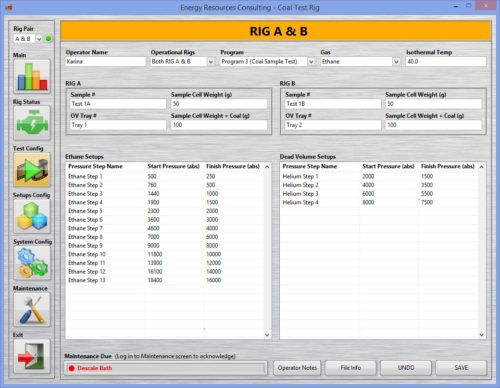Click the Exit door icon
The height and width of the screenshot is (388, 500).
tap(32, 356)
